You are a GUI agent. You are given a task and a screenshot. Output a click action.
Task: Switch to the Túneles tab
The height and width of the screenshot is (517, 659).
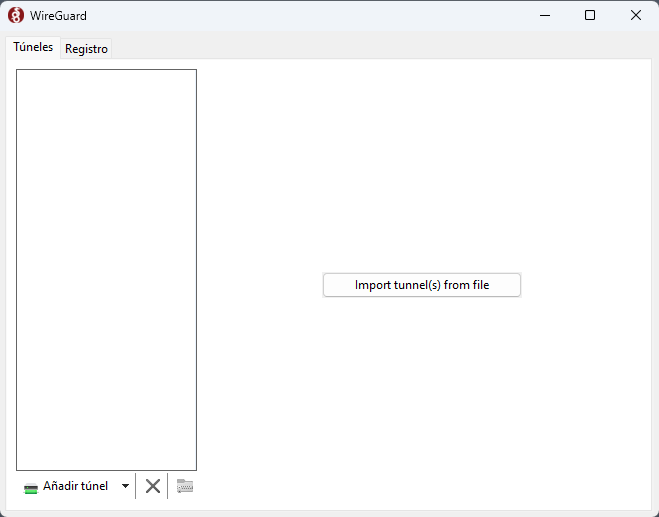[33, 47]
